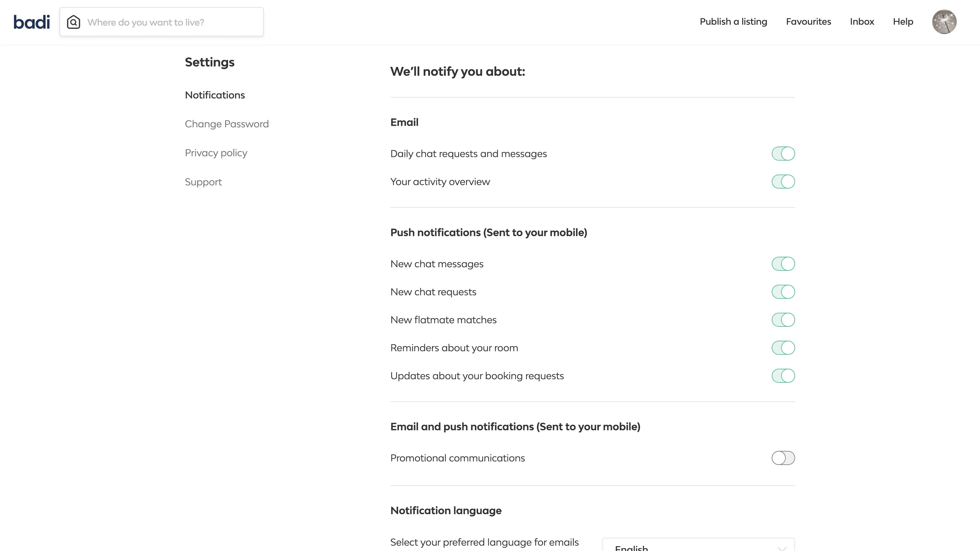
Task: Open Change Password settings
Action: (227, 124)
